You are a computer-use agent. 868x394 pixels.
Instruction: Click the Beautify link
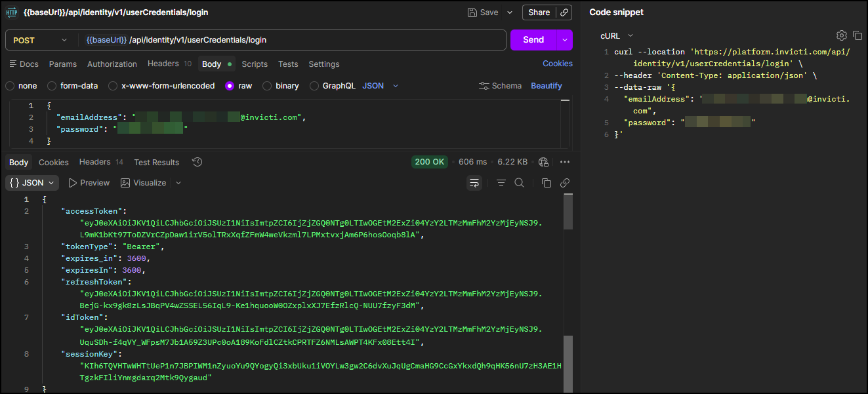tap(546, 85)
